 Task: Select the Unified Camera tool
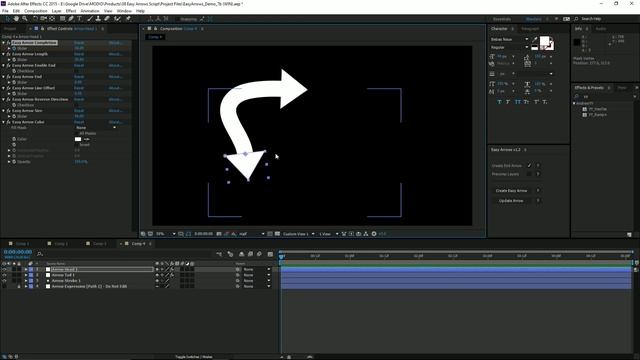coord(43,19)
